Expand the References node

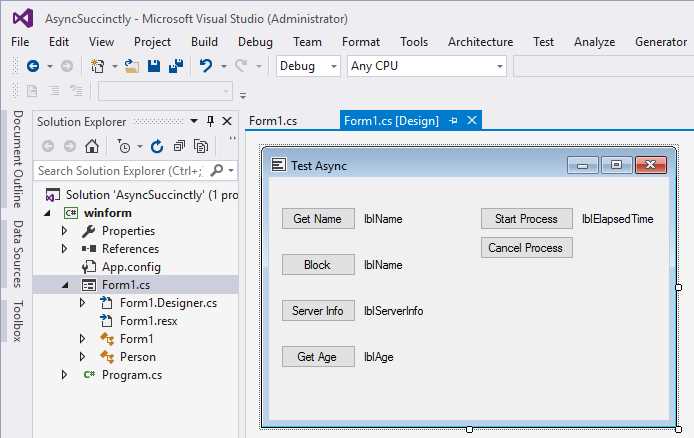click(x=65, y=249)
